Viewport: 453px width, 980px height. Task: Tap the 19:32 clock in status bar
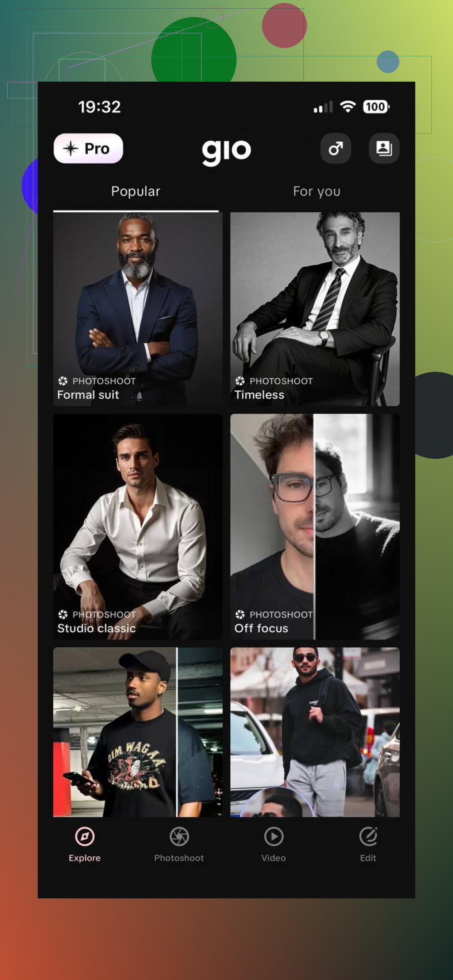[99, 107]
